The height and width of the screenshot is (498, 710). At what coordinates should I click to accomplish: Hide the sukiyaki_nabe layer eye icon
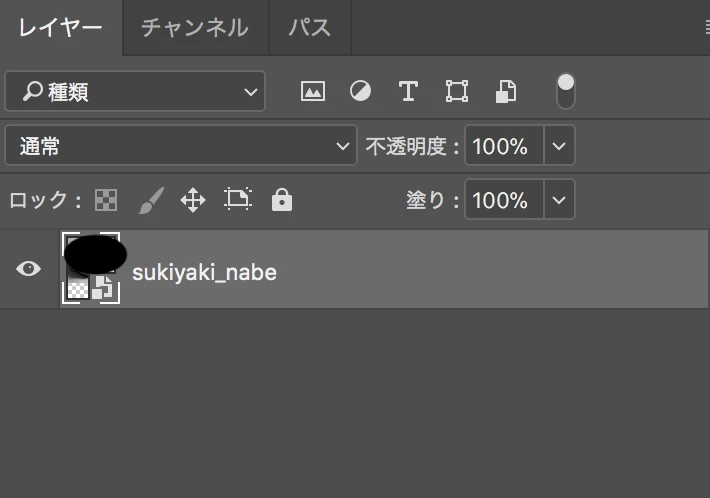[29, 268]
